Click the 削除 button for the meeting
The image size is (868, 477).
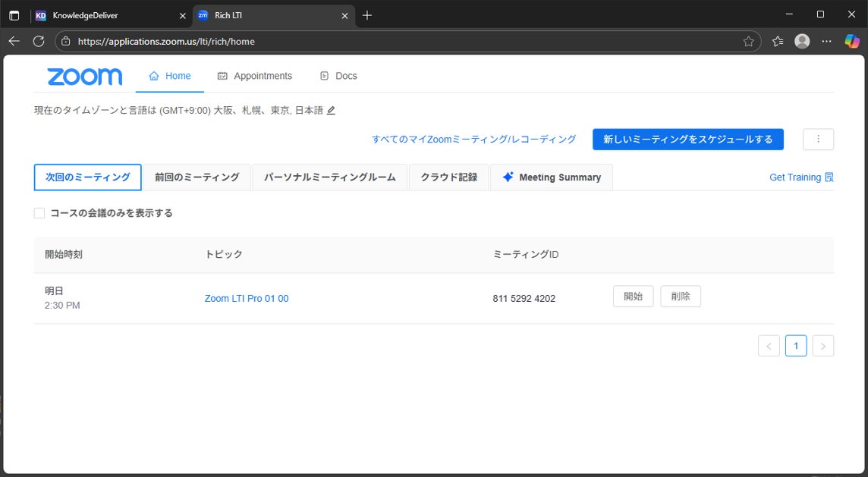(x=681, y=296)
